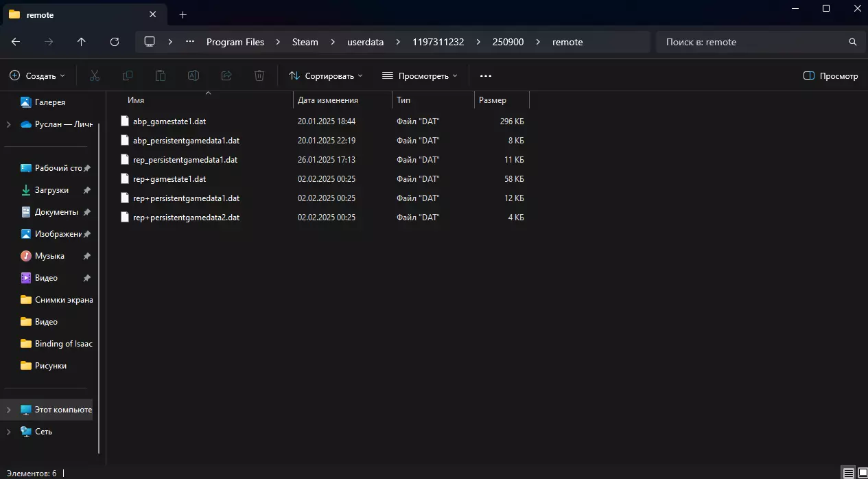Click the Cut scissors icon in toolbar
Viewport: 868px width, 479px height.
click(x=95, y=76)
